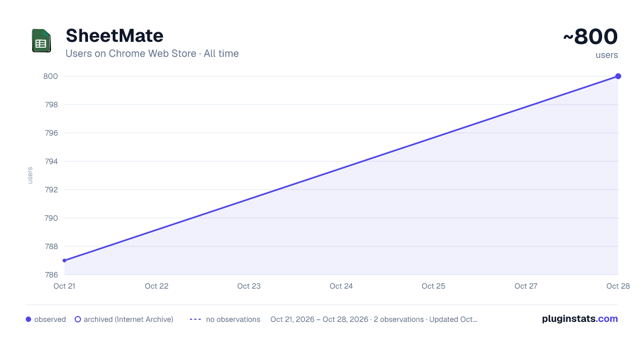This screenshot has height=338, width=644.
Task: Click the rotated 'users' y-axis title
Action: (x=30, y=175)
